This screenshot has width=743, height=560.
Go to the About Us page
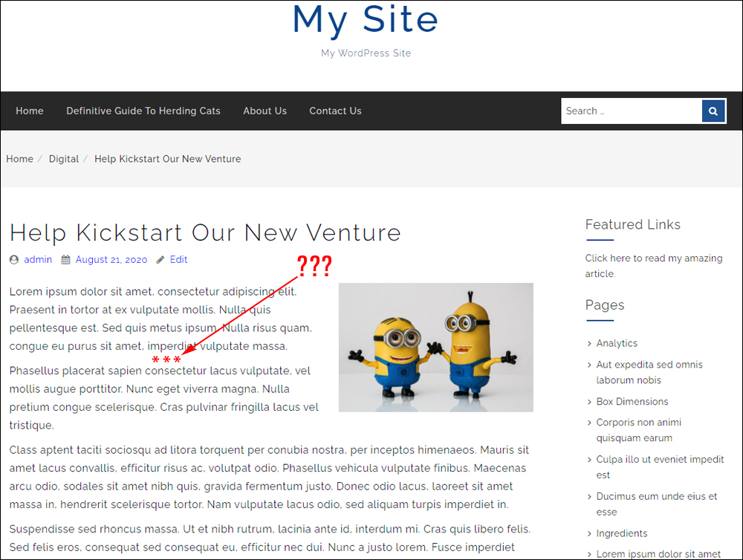pos(265,111)
